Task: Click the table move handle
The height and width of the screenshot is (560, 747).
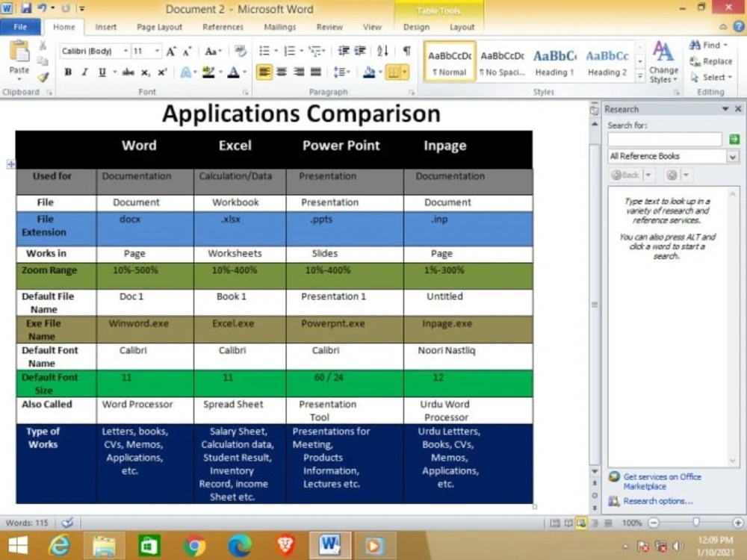Action: coord(10,164)
